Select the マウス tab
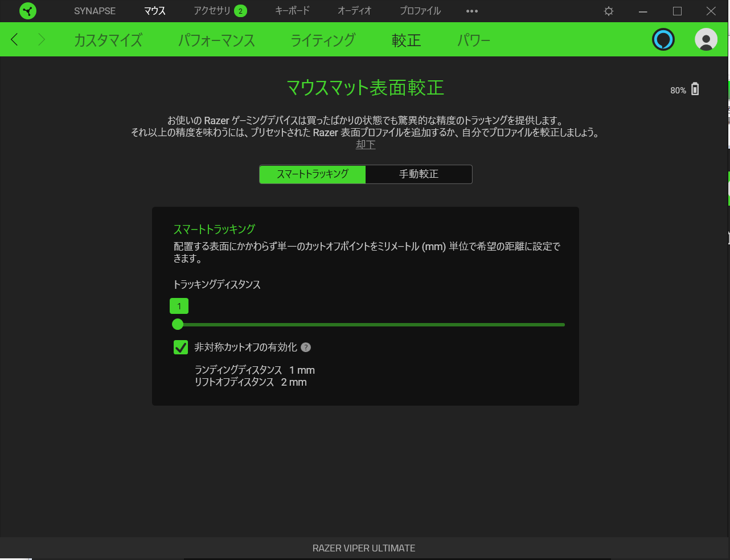The height and width of the screenshot is (560, 730). [155, 11]
